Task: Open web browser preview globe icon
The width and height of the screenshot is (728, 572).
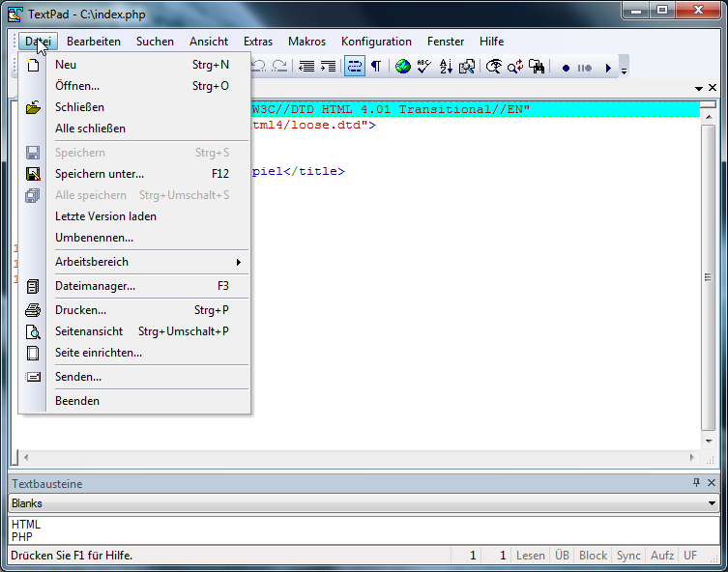Action: point(402,67)
